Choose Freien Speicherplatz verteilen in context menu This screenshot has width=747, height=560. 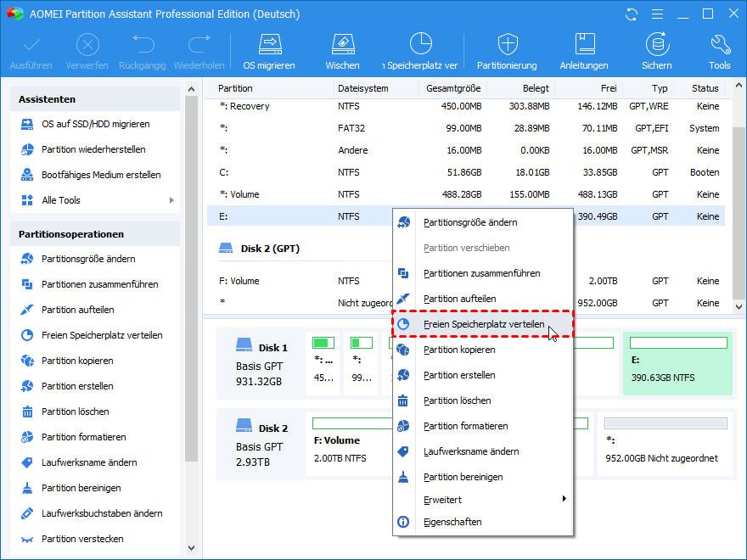pos(484,324)
